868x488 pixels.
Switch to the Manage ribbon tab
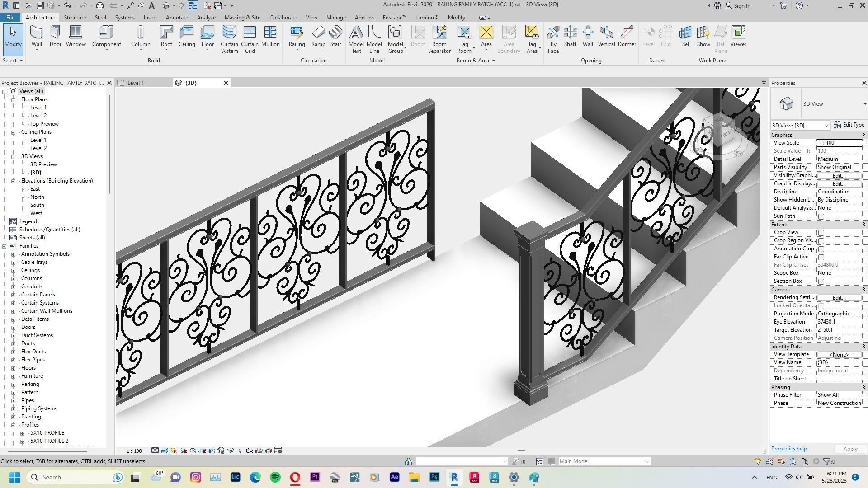pyautogui.click(x=335, y=17)
